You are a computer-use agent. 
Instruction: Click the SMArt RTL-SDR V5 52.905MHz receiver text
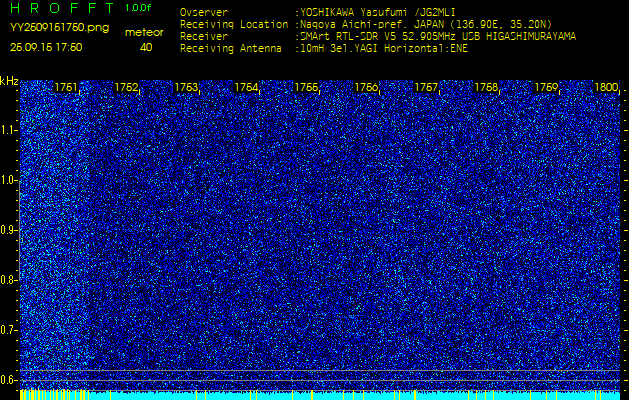pos(438,37)
